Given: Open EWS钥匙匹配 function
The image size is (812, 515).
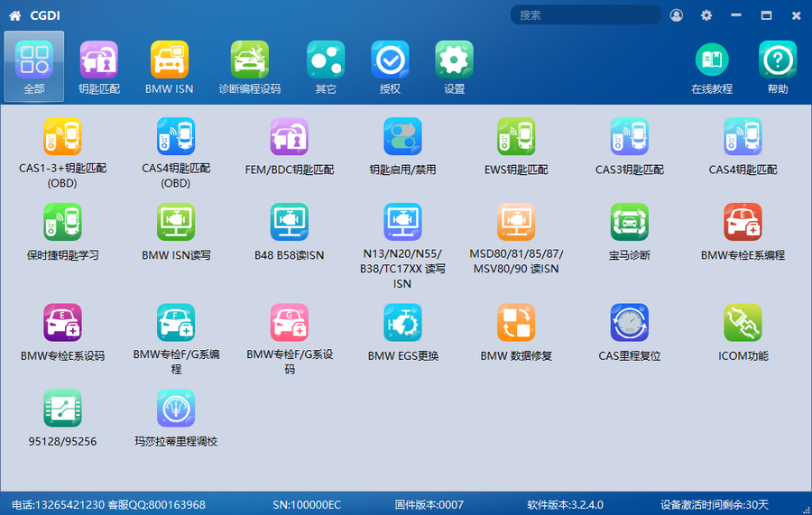Looking at the screenshot, I should point(515,137).
